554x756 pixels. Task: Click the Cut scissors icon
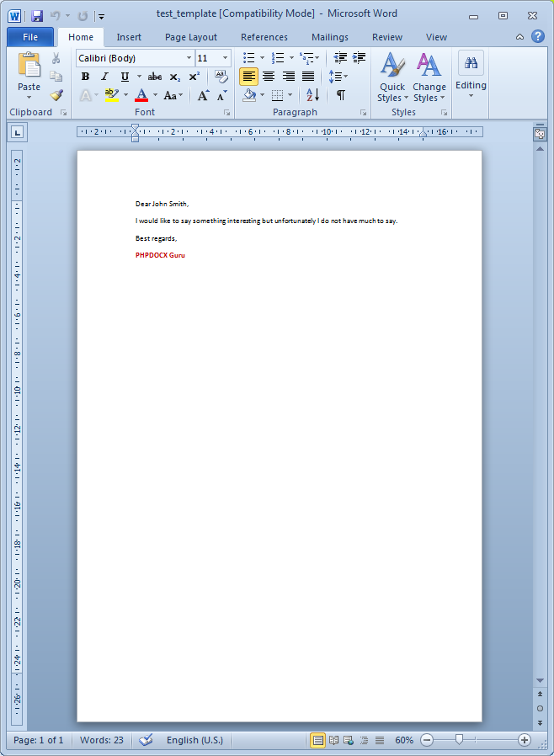pyautogui.click(x=56, y=58)
